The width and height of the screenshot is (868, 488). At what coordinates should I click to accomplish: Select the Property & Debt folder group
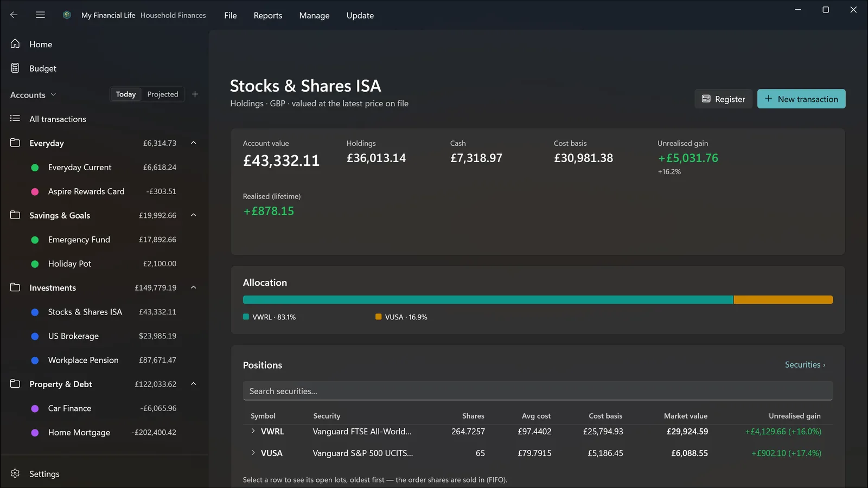coord(61,384)
